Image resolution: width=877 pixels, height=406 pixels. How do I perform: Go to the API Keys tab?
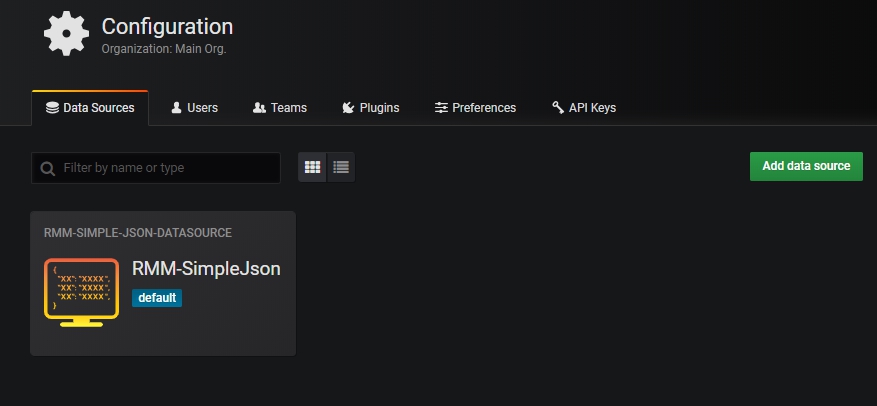[592, 108]
